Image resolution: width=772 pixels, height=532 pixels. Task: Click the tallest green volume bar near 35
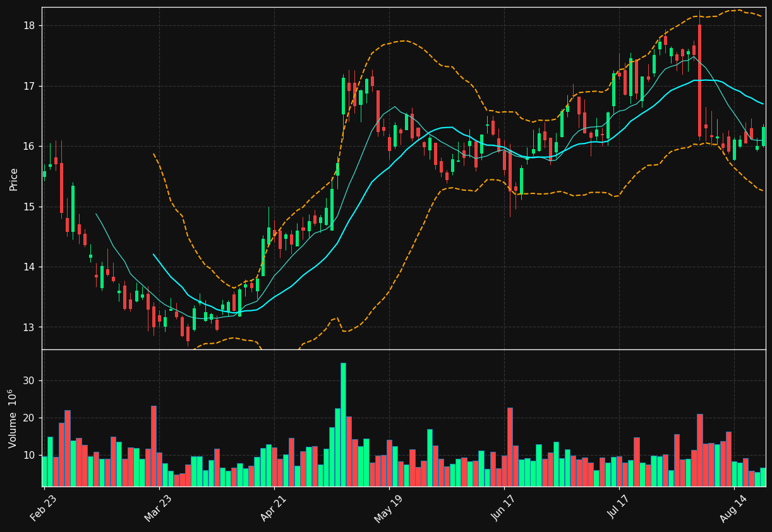click(343, 425)
